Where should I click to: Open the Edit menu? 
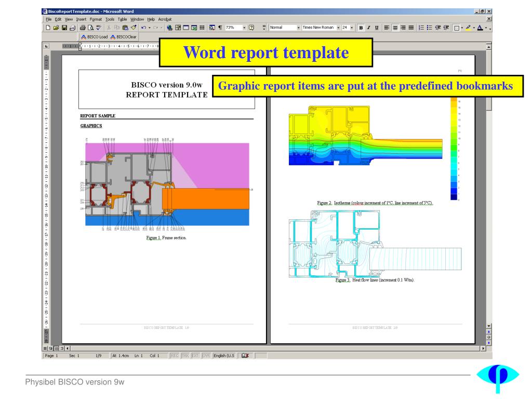pyautogui.click(x=58, y=19)
